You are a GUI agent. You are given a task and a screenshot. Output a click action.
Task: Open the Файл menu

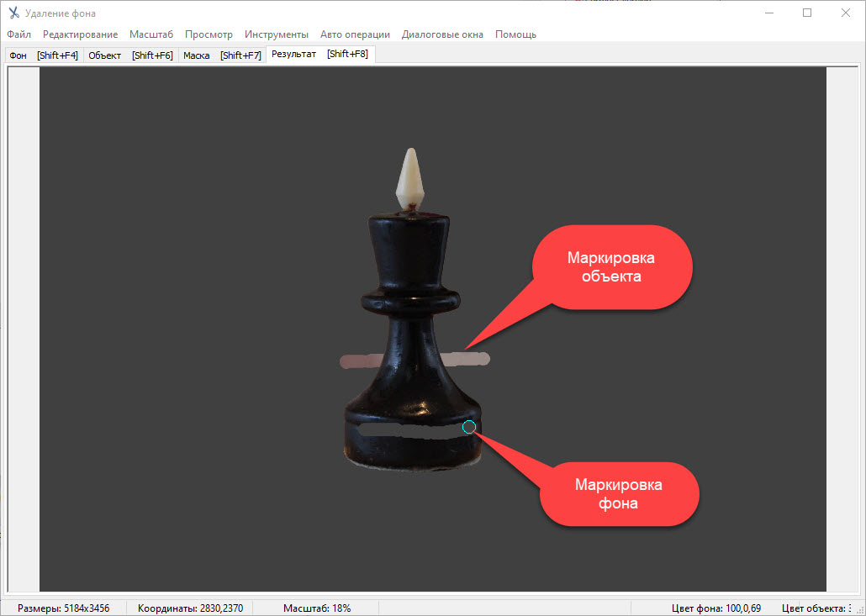[18, 34]
